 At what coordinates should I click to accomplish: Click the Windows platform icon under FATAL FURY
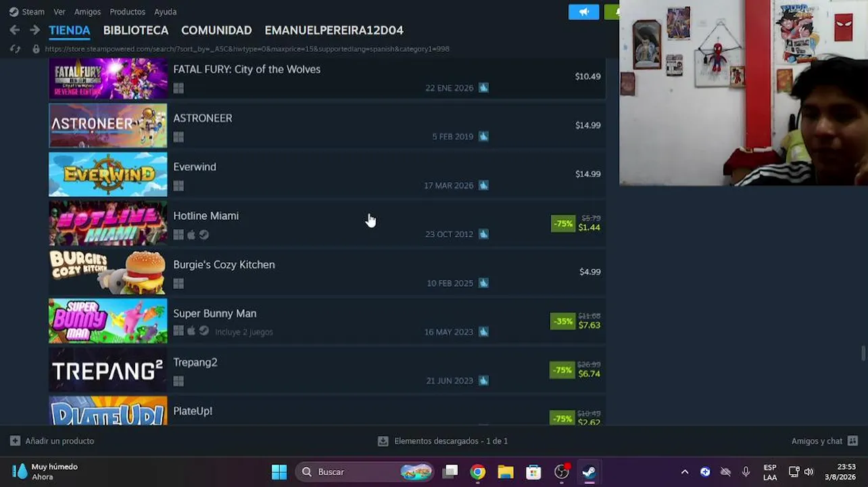[178, 88]
